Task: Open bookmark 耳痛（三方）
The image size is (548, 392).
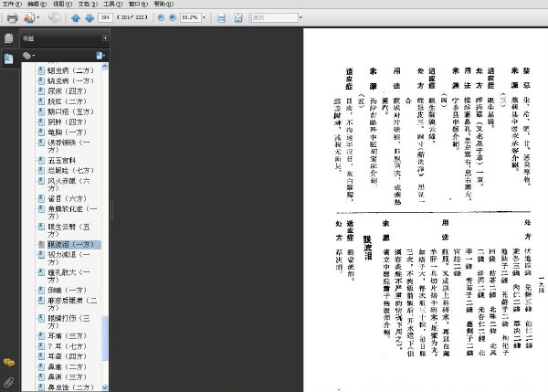Action: (x=67, y=335)
